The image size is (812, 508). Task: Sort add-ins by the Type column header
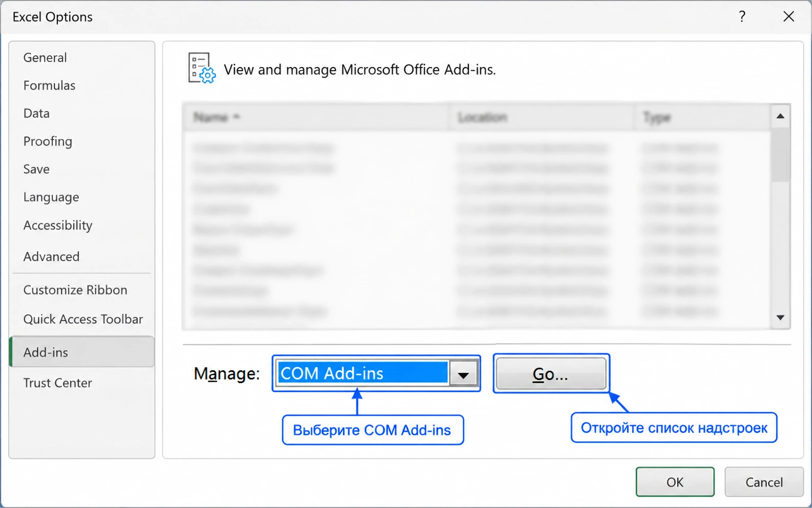point(703,117)
